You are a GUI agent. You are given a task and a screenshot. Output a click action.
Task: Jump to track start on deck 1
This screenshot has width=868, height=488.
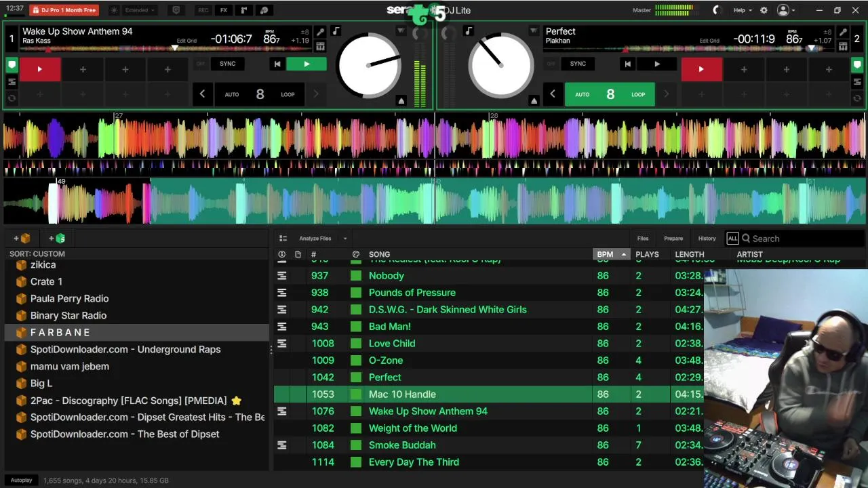click(277, 64)
